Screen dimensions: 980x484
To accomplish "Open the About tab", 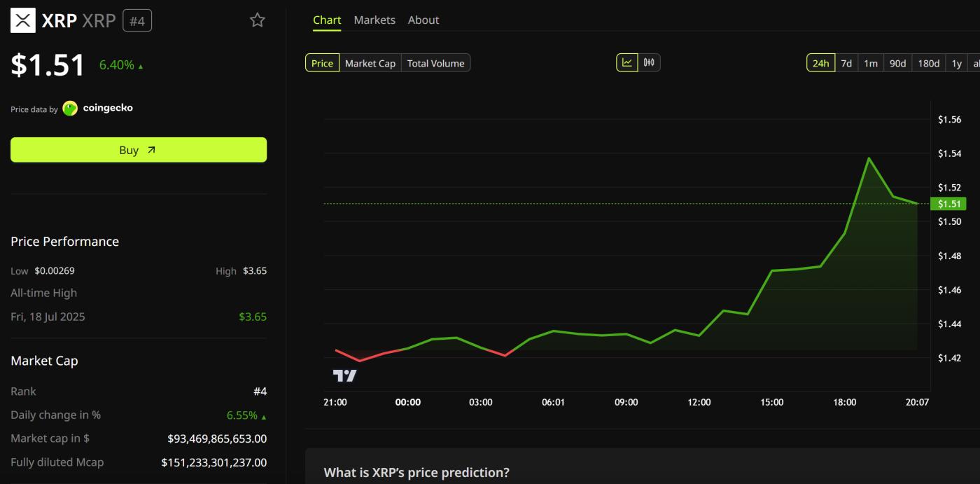I will (423, 20).
